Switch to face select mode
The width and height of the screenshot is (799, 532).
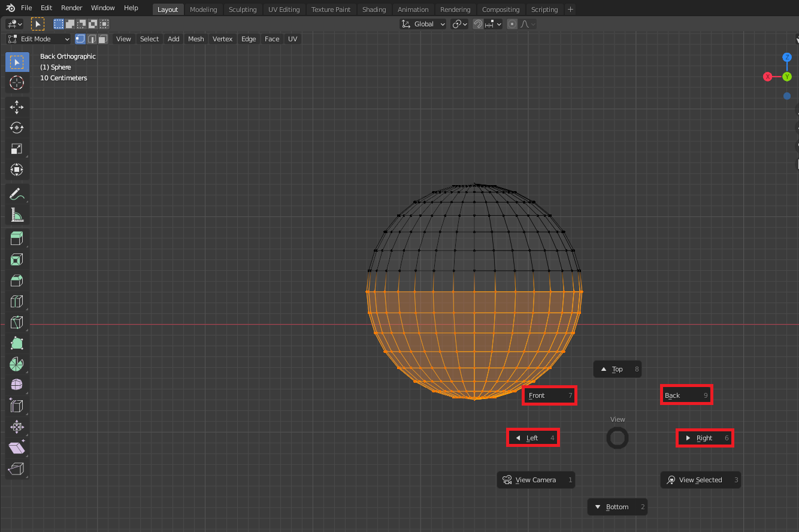tap(103, 39)
